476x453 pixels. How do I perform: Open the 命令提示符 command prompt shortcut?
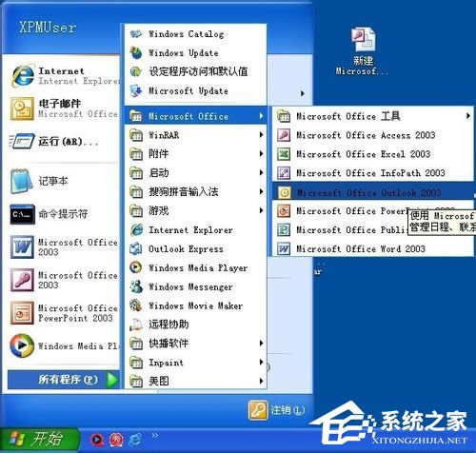pos(64,214)
